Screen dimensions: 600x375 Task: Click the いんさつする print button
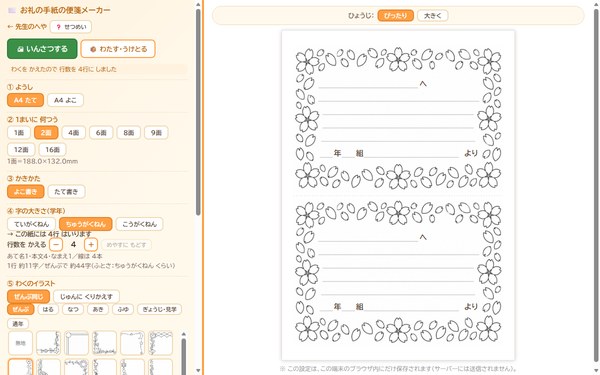point(42,49)
